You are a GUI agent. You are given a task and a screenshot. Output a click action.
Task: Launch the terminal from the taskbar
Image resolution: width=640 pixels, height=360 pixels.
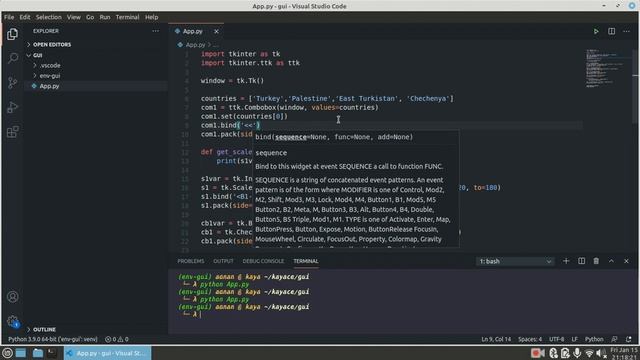coord(52,353)
